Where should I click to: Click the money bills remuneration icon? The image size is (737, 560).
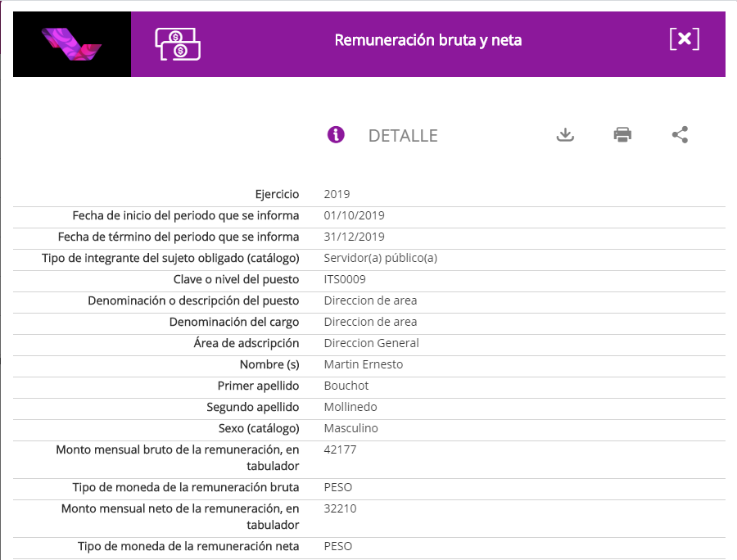[178, 44]
